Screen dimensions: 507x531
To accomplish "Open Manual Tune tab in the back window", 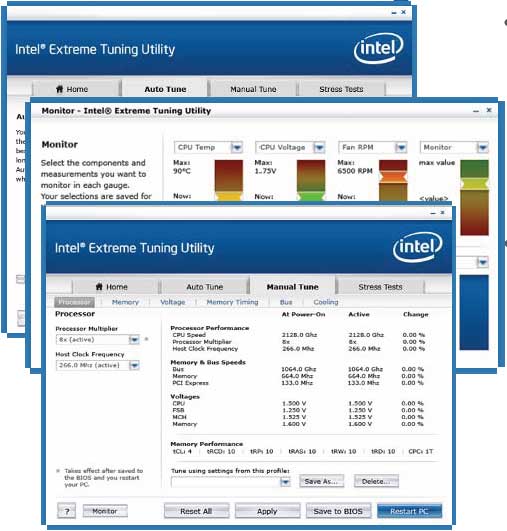I will coord(253,89).
